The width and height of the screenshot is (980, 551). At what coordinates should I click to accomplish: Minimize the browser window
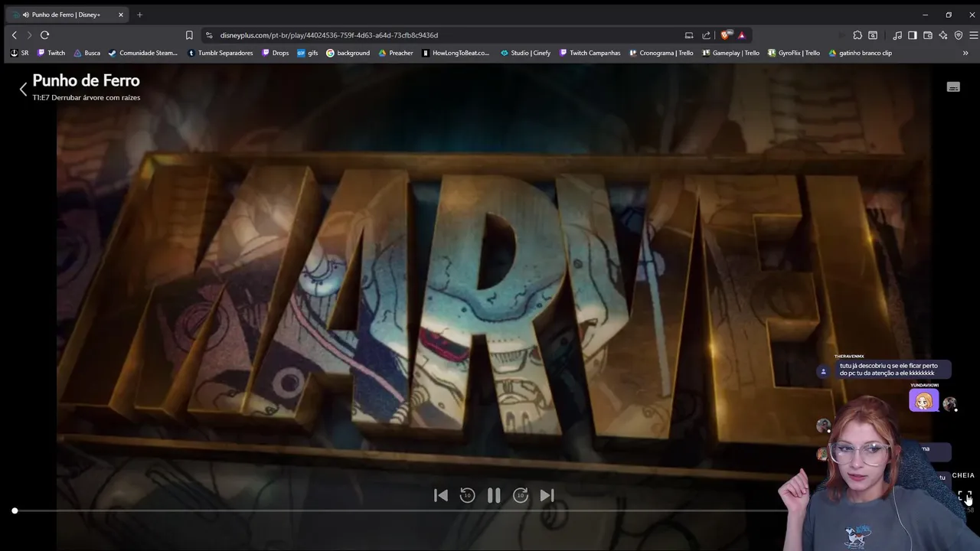pos(925,15)
